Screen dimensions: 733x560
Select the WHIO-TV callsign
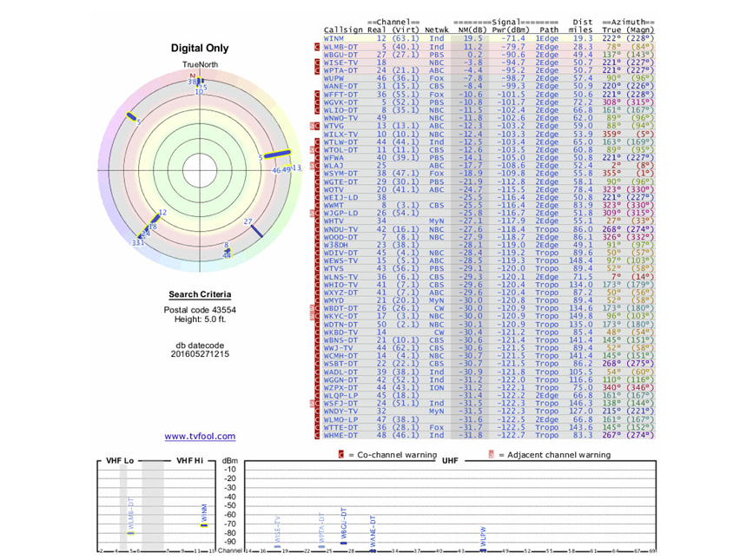click(x=340, y=285)
